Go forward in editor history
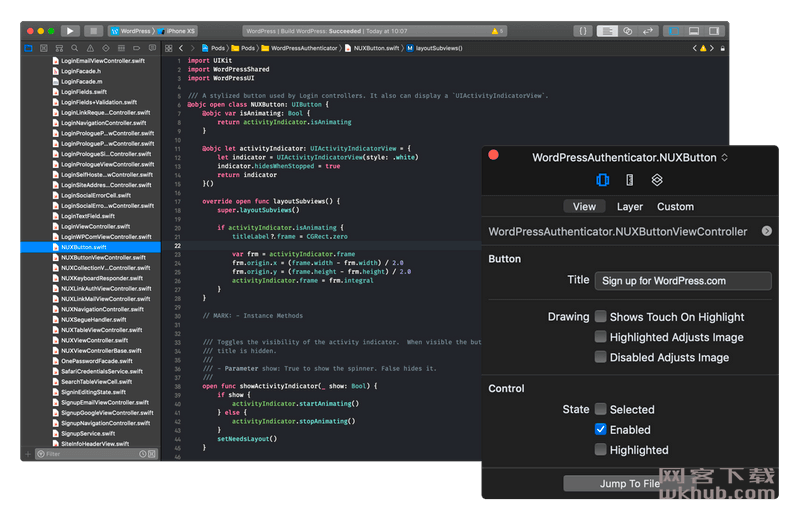The width and height of the screenshot is (800, 519). pyautogui.click(x=192, y=48)
